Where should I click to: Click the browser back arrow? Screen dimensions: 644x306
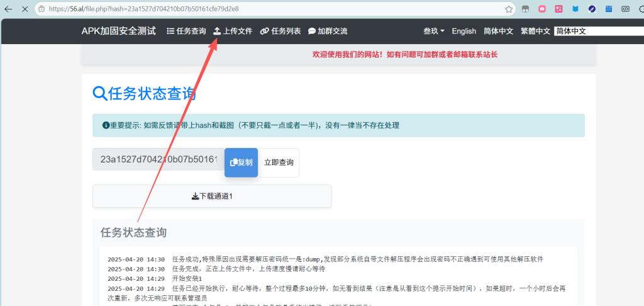pyautogui.click(x=8, y=9)
